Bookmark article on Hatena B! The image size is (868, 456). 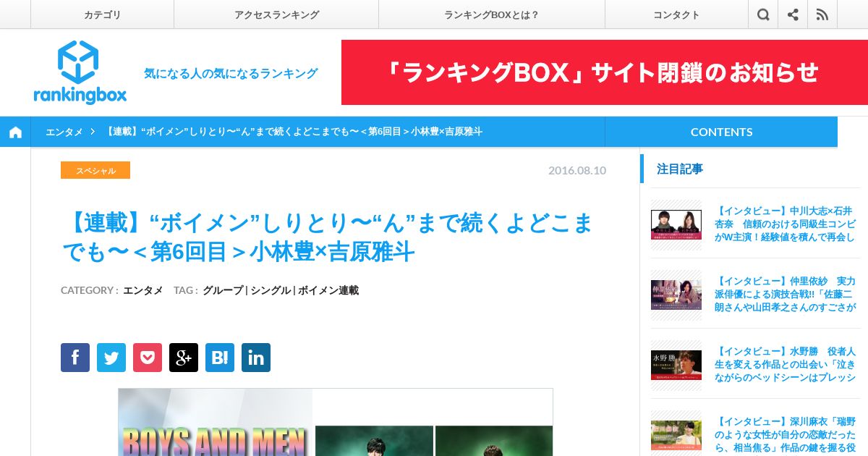(220, 358)
